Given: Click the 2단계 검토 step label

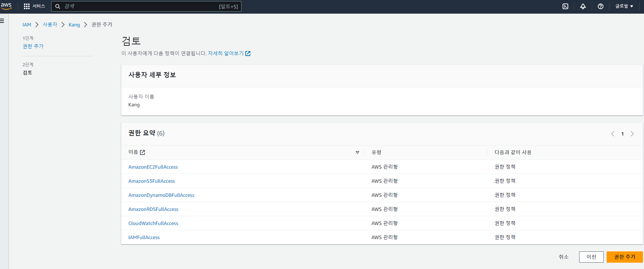Looking at the screenshot, I should [27, 73].
